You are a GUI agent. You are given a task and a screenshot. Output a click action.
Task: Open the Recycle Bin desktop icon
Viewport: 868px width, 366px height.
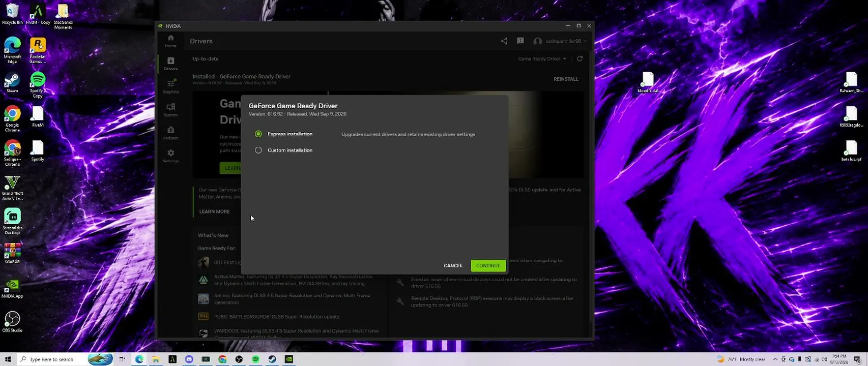point(12,14)
